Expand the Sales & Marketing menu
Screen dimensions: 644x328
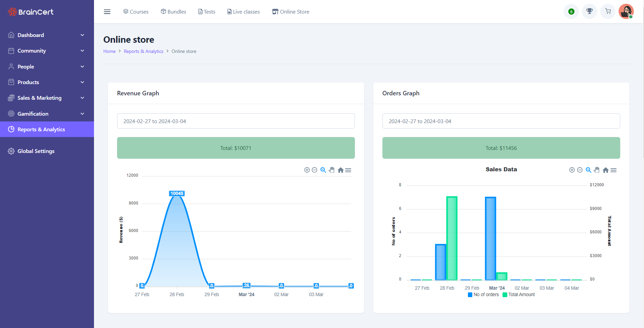pyautogui.click(x=47, y=98)
